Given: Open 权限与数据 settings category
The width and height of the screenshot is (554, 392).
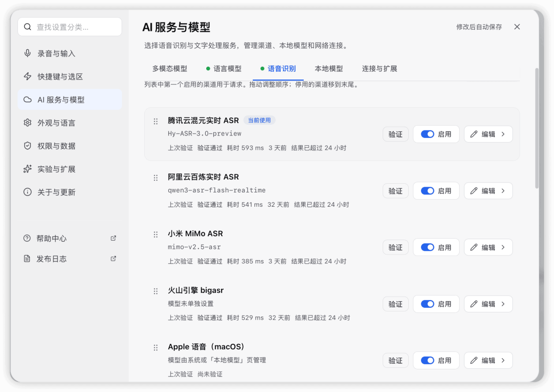Looking at the screenshot, I should pyautogui.click(x=70, y=146).
